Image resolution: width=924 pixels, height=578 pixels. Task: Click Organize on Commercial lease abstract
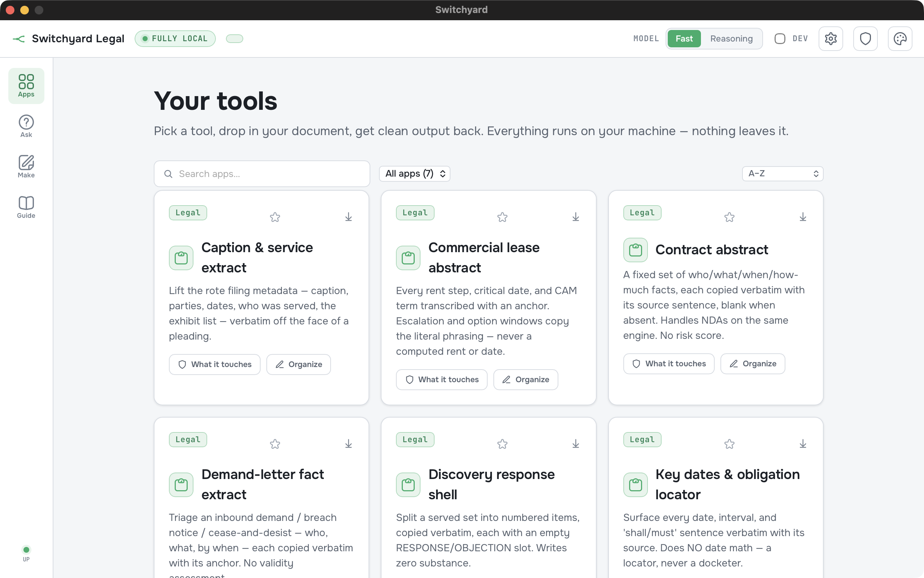coord(526,380)
